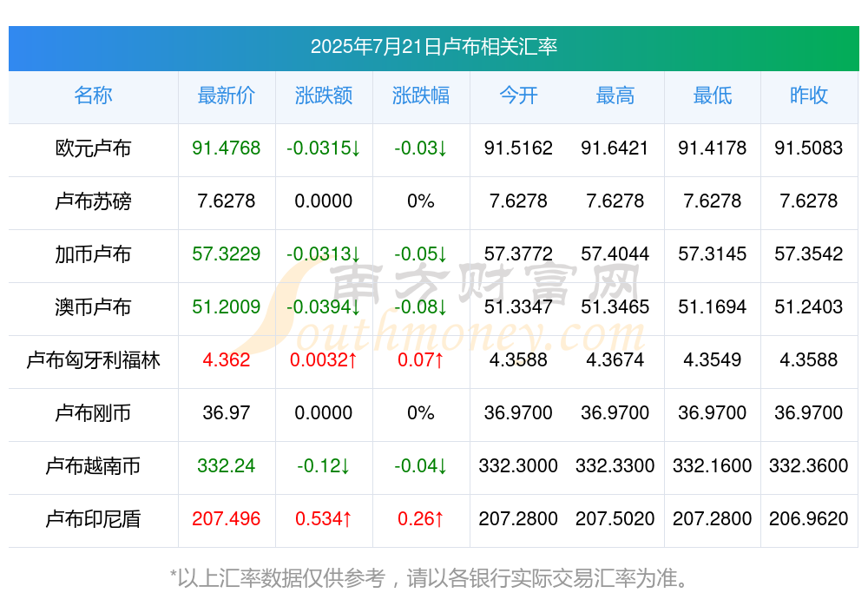Click high price 91.6421
Viewport: 868px width, 606px height.
tap(615, 148)
